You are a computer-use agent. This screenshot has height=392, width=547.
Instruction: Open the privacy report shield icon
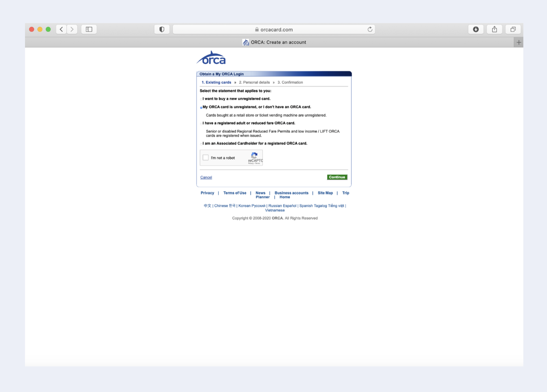point(162,29)
